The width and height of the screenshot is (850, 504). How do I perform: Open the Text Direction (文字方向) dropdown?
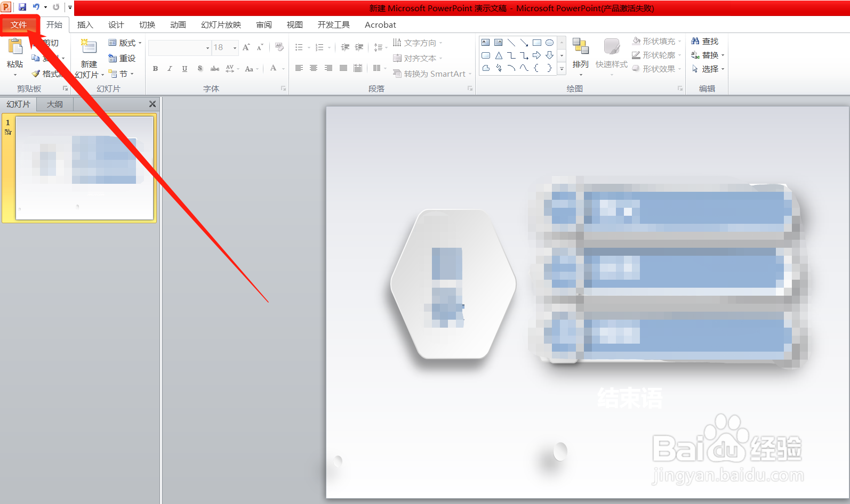[x=418, y=43]
